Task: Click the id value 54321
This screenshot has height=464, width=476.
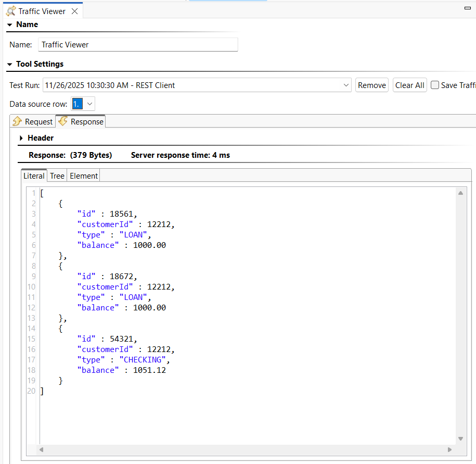Action: (121, 339)
